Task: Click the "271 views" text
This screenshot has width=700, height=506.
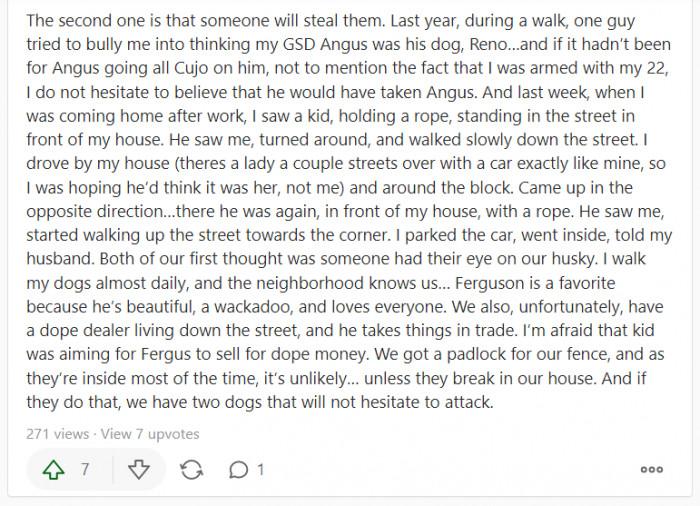Action: [59, 434]
